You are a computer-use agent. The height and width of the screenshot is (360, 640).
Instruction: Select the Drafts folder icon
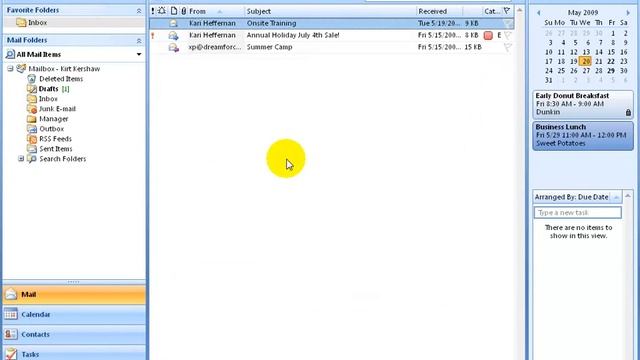[32, 89]
